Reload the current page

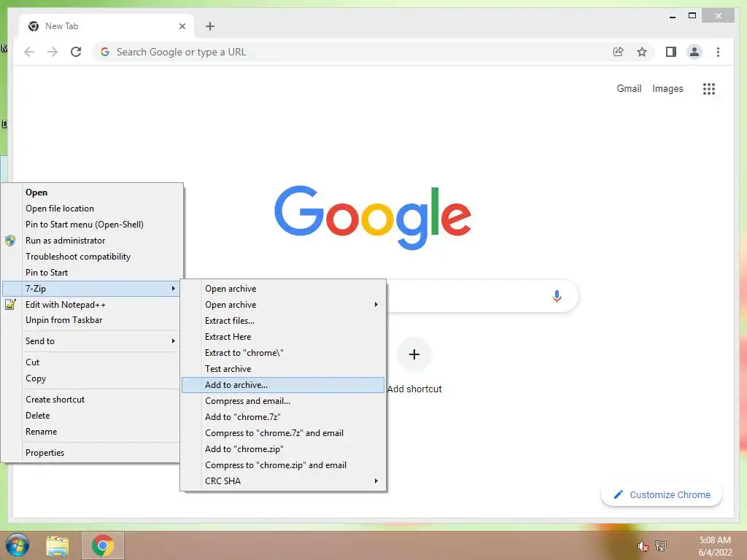point(76,52)
